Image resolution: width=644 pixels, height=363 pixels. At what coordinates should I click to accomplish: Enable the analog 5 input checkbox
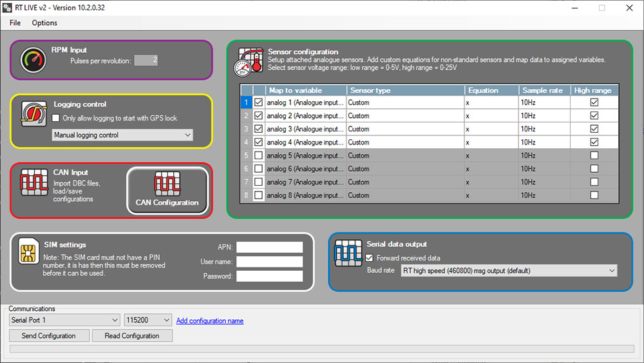click(x=258, y=155)
